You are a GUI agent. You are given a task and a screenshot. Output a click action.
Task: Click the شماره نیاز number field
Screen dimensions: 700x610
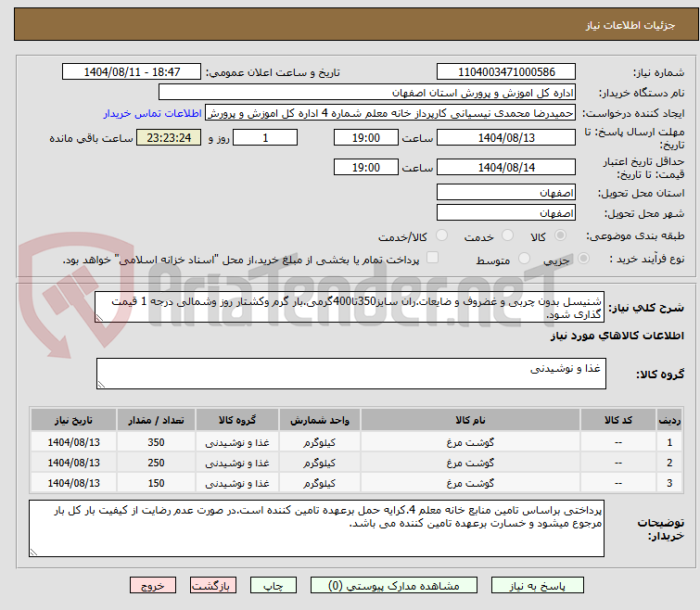[x=505, y=72]
